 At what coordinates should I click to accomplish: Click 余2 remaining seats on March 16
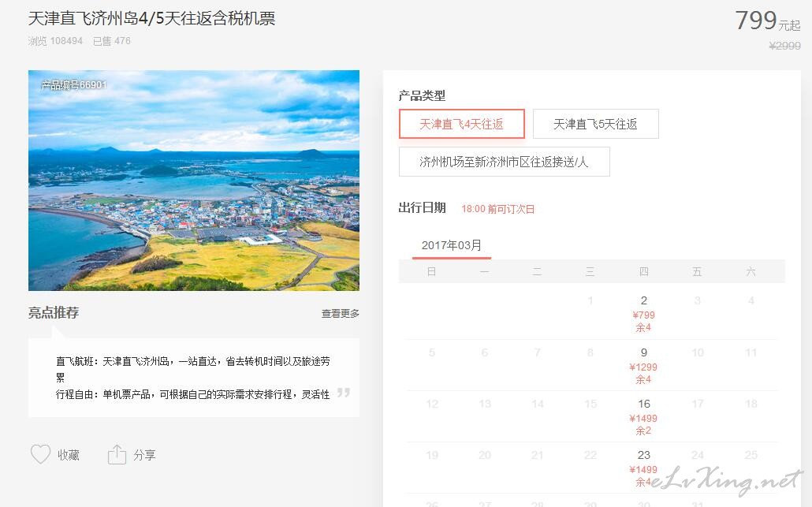(644, 431)
